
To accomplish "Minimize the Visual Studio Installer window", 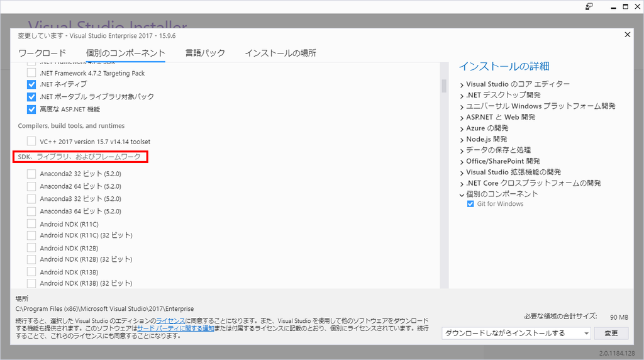I will pyautogui.click(x=613, y=7).
